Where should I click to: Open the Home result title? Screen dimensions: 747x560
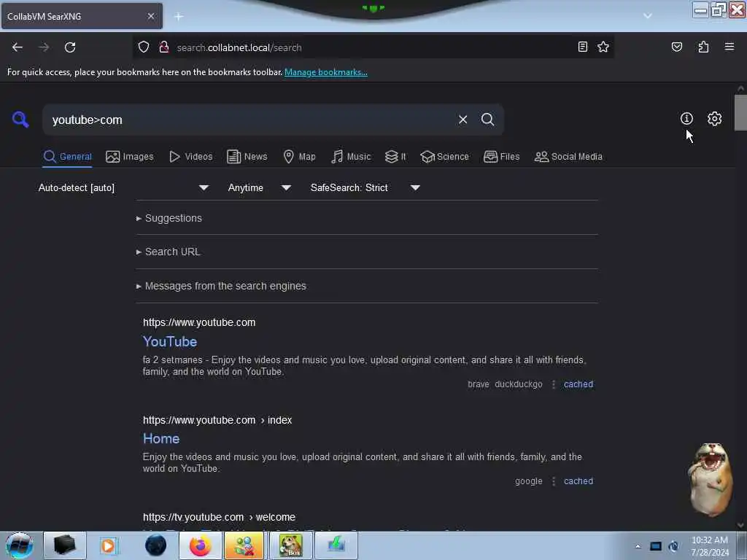(161, 438)
